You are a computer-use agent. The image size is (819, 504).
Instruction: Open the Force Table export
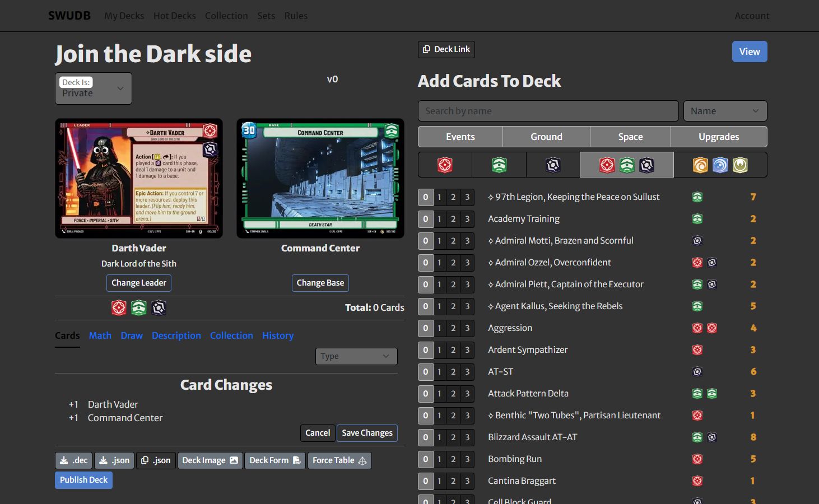[x=339, y=460]
